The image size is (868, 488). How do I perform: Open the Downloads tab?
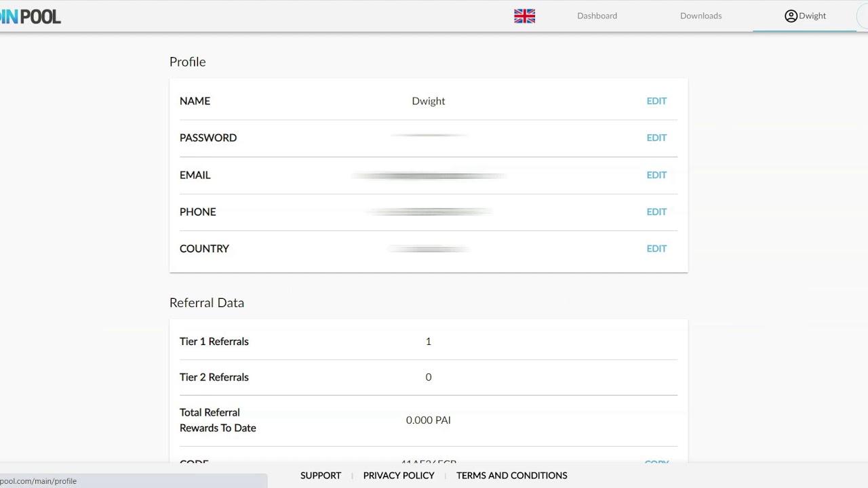[x=701, y=16]
